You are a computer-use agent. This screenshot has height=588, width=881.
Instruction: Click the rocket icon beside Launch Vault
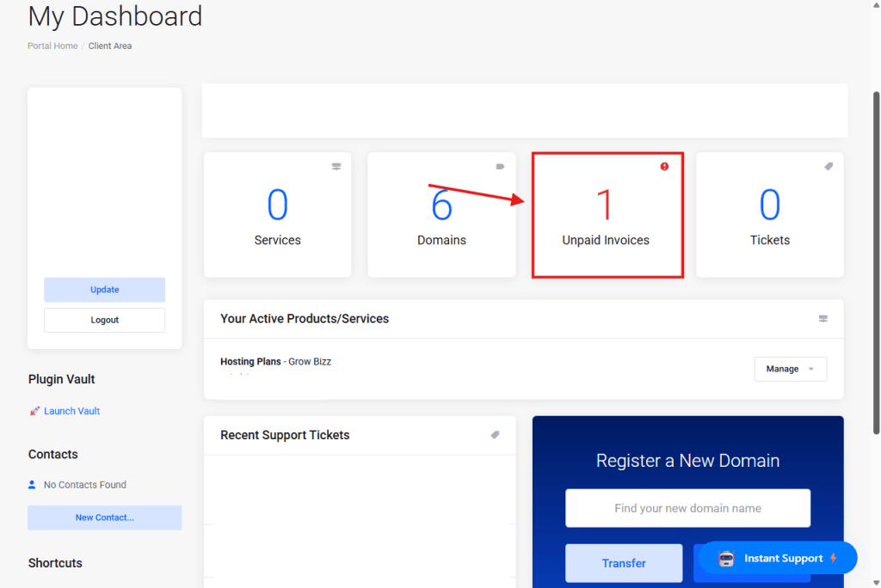click(34, 411)
